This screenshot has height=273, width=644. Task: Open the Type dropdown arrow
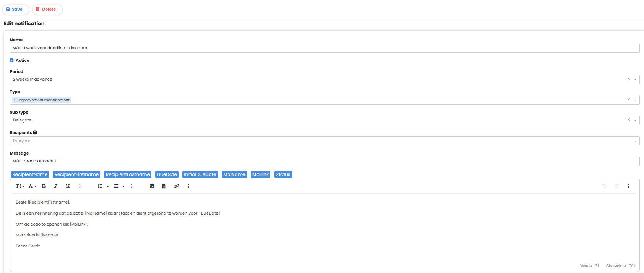635,100
